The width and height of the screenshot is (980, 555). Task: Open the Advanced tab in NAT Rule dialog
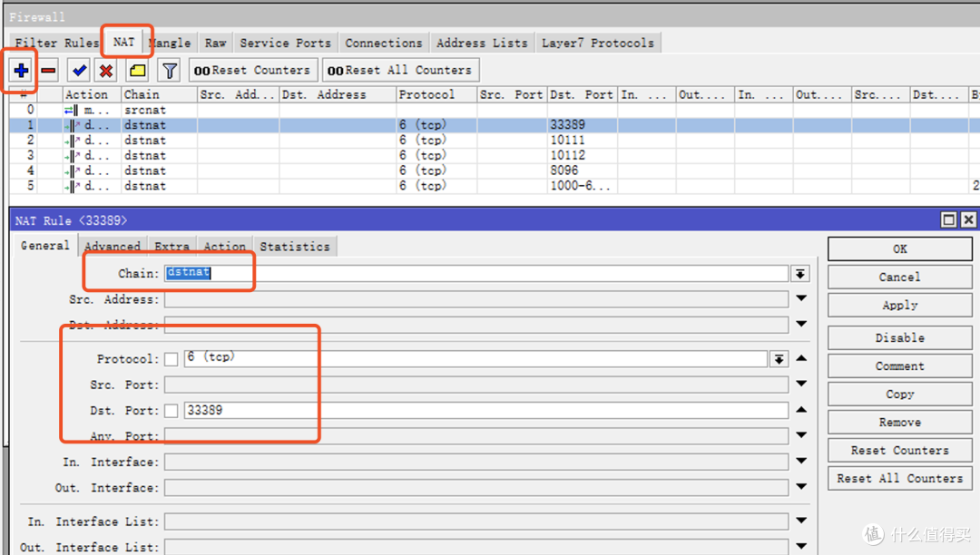pyautogui.click(x=112, y=246)
